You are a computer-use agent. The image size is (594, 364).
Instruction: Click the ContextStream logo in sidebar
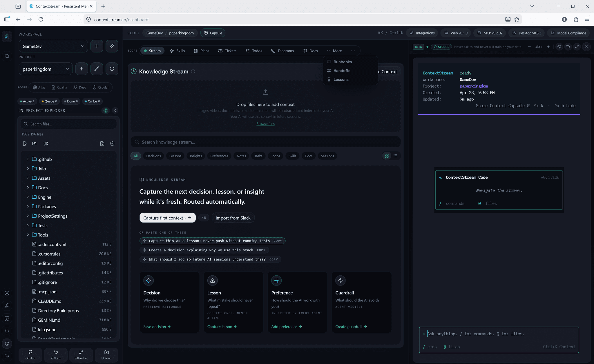[7, 37]
